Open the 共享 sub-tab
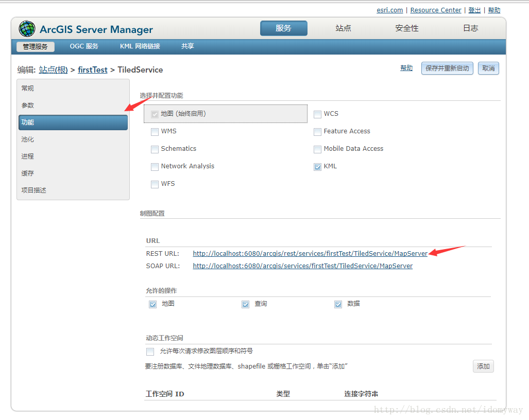This screenshot has height=420, width=529. coord(187,46)
